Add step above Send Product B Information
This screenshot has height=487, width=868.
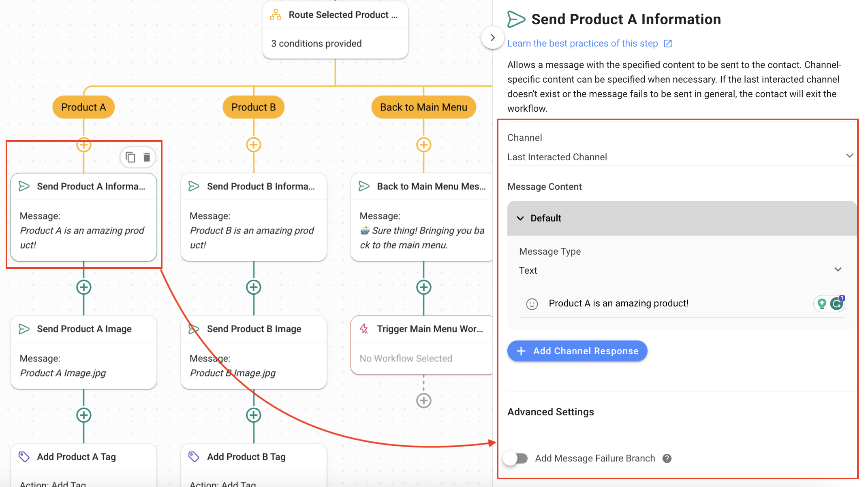point(254,145)
